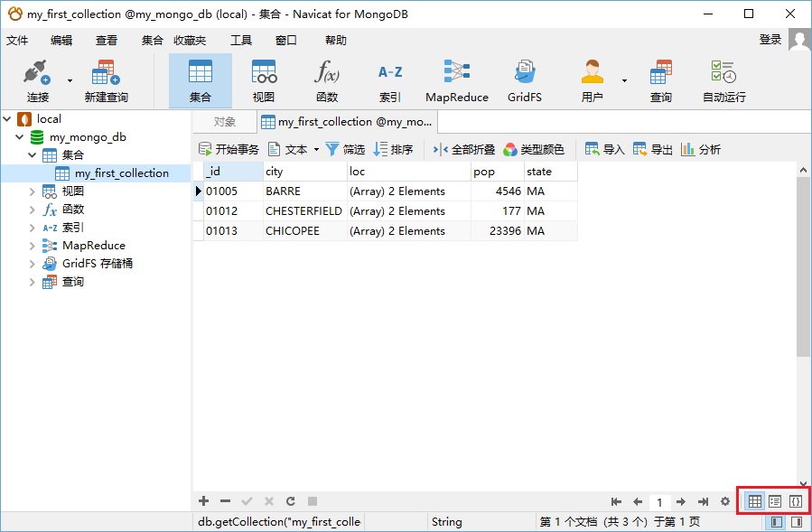Add a document with the plus icon

pos(203,501)
